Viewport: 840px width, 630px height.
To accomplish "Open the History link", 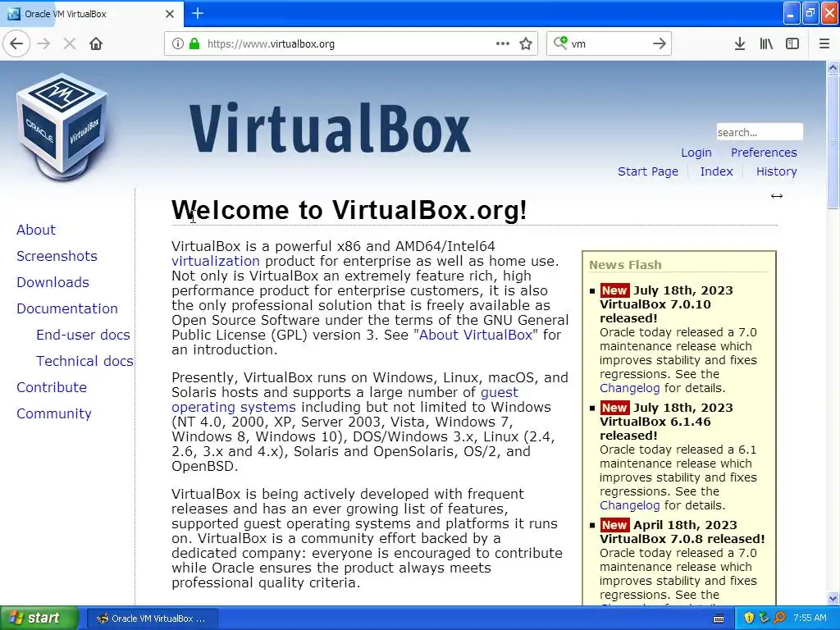I will pyautogui.click(x=776, y=171).
